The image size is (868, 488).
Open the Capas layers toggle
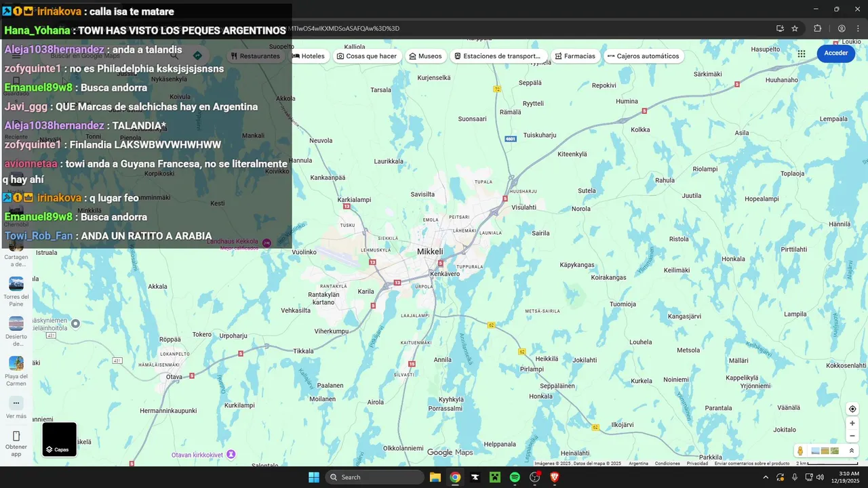60,439
